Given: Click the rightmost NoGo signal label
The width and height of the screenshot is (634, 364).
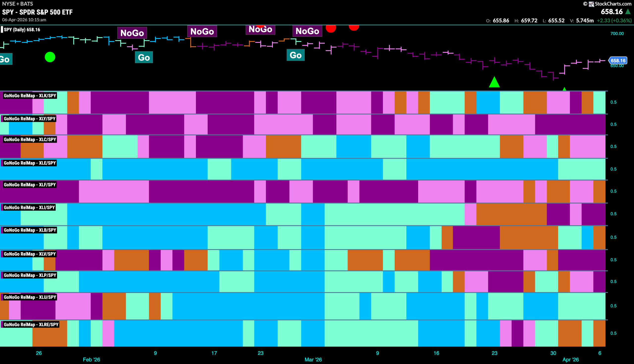Looking at the screenshot, I should (307, 31).
